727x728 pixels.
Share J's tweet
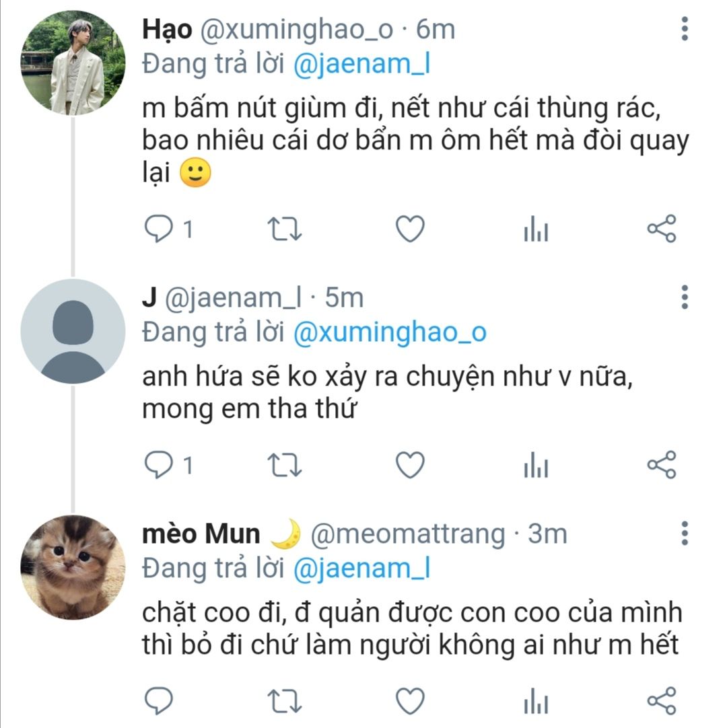[x=661, y=465]
